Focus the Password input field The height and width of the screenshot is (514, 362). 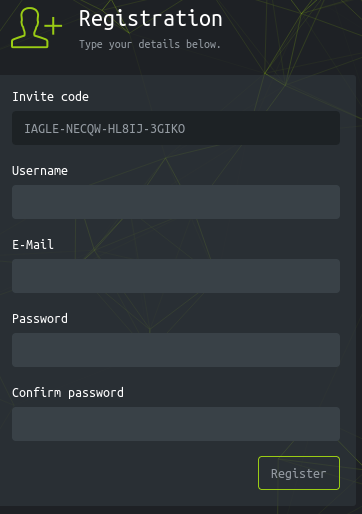[x=176, y=350]
